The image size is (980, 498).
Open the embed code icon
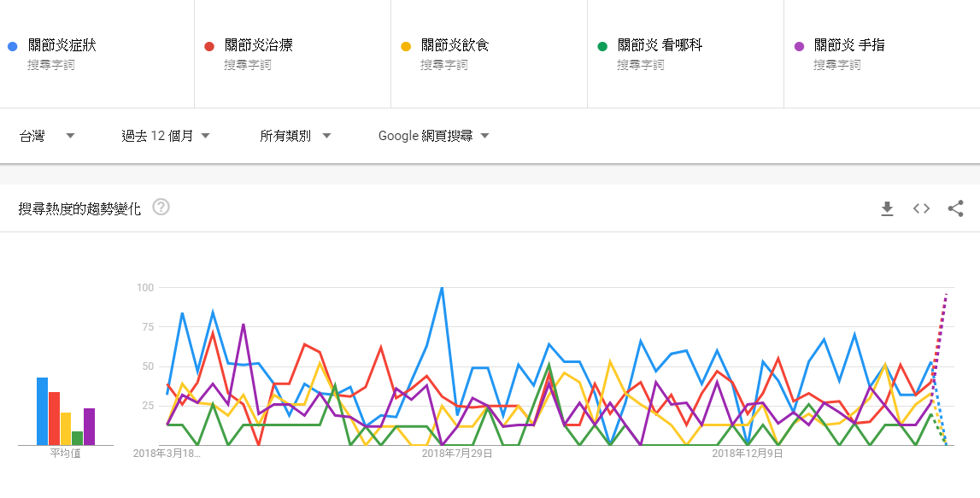point(921,208)
